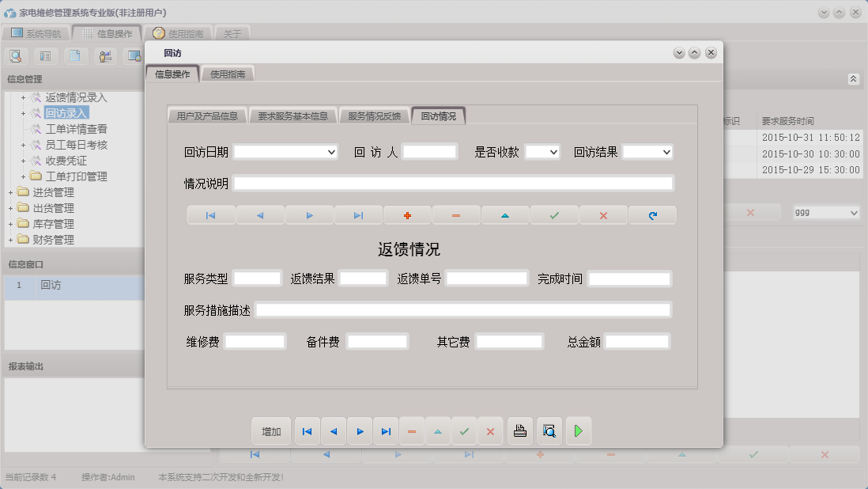
Task: Click the 增加 button
Action: [x=271, y=430]
